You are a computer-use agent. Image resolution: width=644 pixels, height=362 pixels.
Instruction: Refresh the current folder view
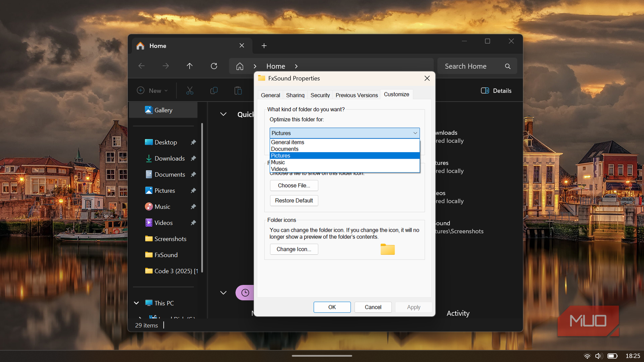214,66
